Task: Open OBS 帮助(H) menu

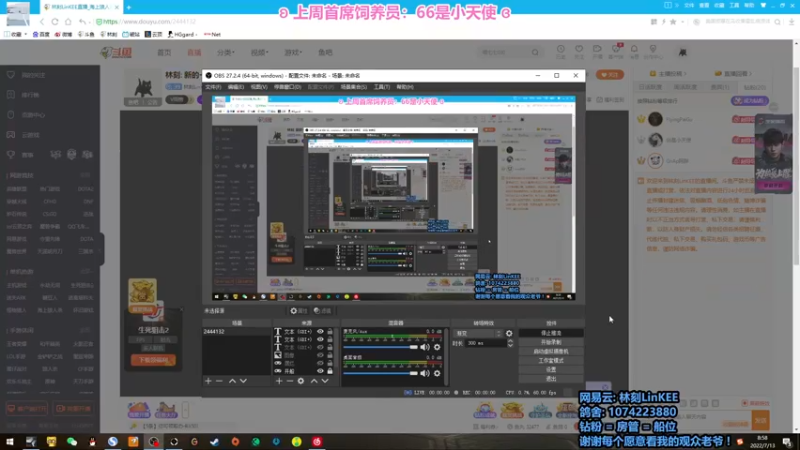Action: pos(405,87)
